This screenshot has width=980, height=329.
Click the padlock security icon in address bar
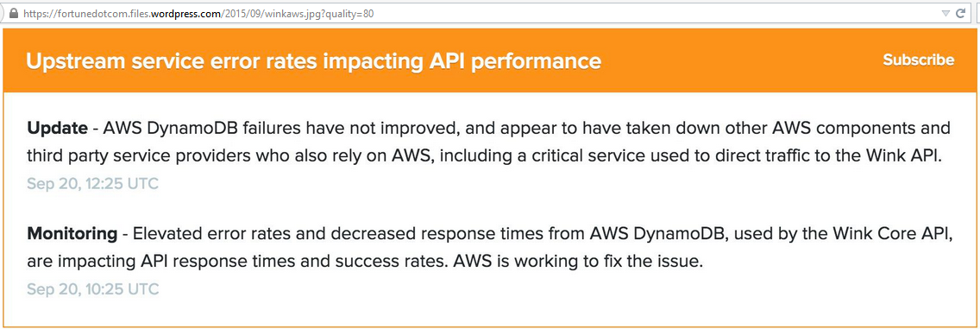14,13
